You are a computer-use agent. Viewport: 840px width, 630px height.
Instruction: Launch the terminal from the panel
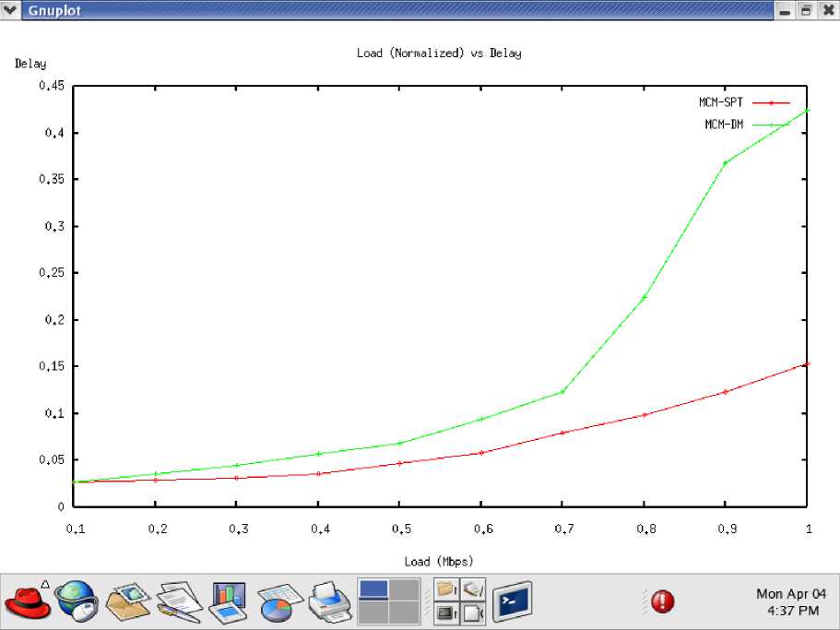pyautogui.click(x=512, y=601)
